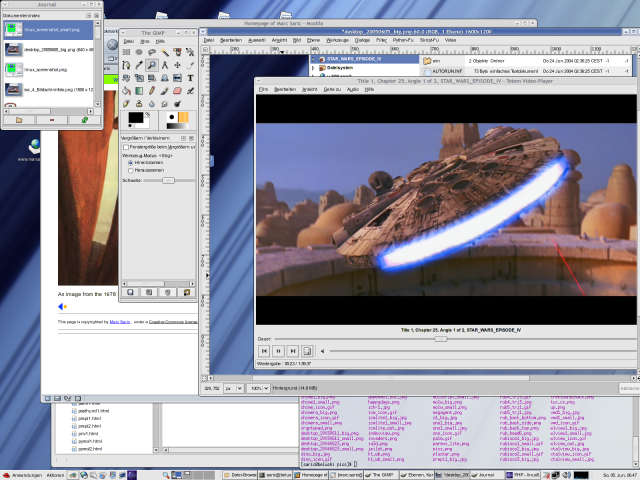Click the open folder button in Journal dialog
The image size is (640, 480).
pyautogui.click(x=19, y=119)
